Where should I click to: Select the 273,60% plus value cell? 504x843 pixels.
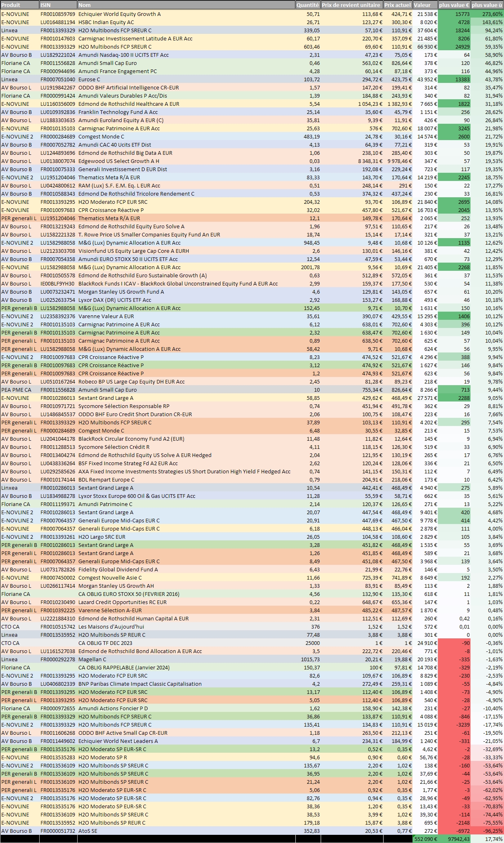(487, 14)
